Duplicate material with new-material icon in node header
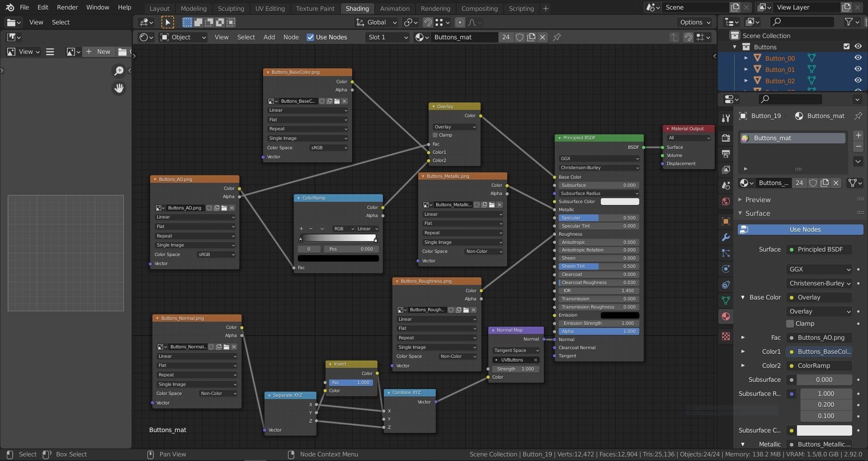 531,37
